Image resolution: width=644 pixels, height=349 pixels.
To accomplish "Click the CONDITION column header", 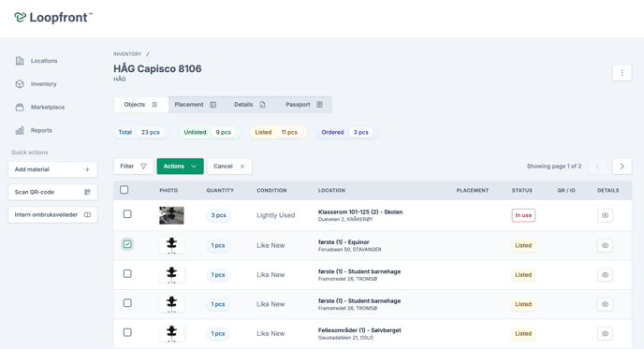I will coord(271,191).
